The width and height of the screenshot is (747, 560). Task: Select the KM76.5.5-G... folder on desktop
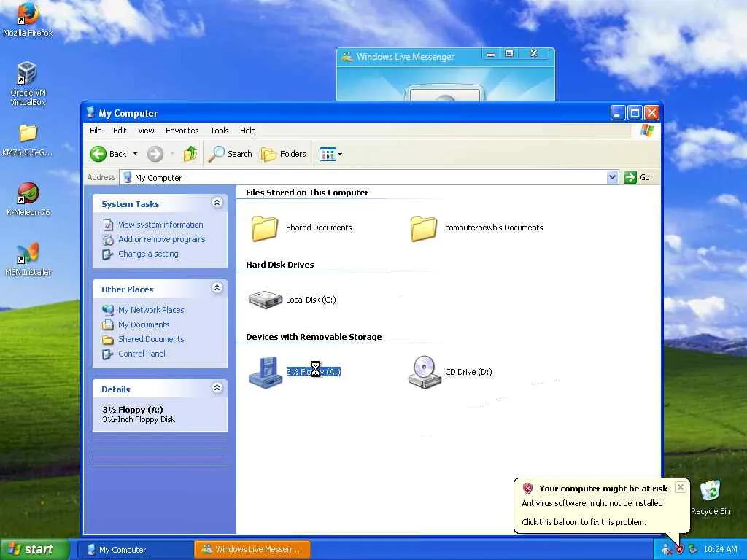pyautogui.click(x=27, y=141)
